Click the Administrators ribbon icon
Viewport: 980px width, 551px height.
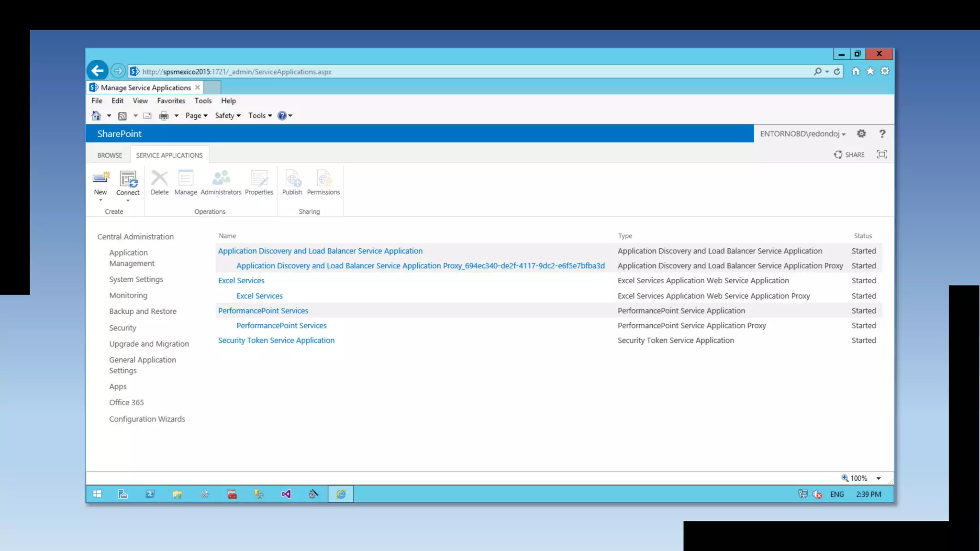click(x=221, y=179)
